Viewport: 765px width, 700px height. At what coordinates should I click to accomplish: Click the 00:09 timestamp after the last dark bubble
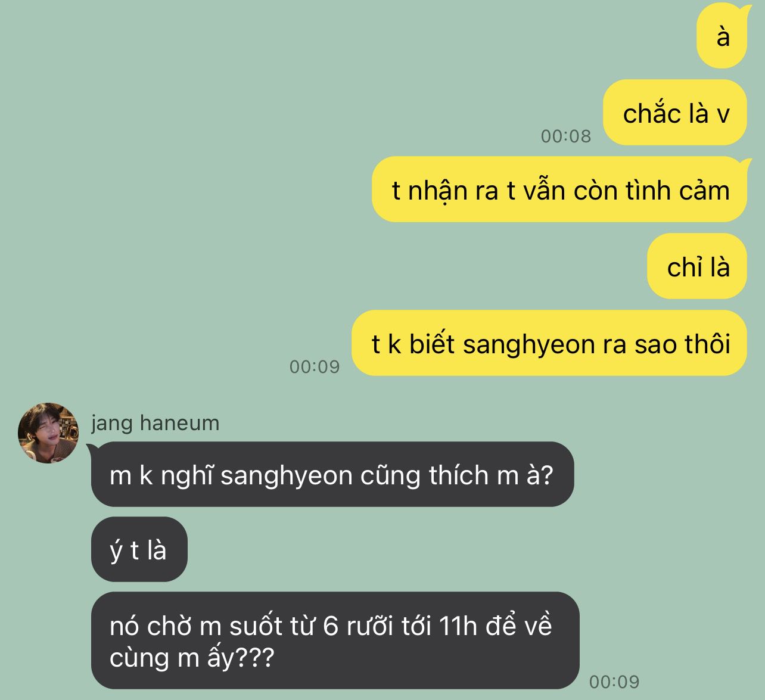coord(614,681)
